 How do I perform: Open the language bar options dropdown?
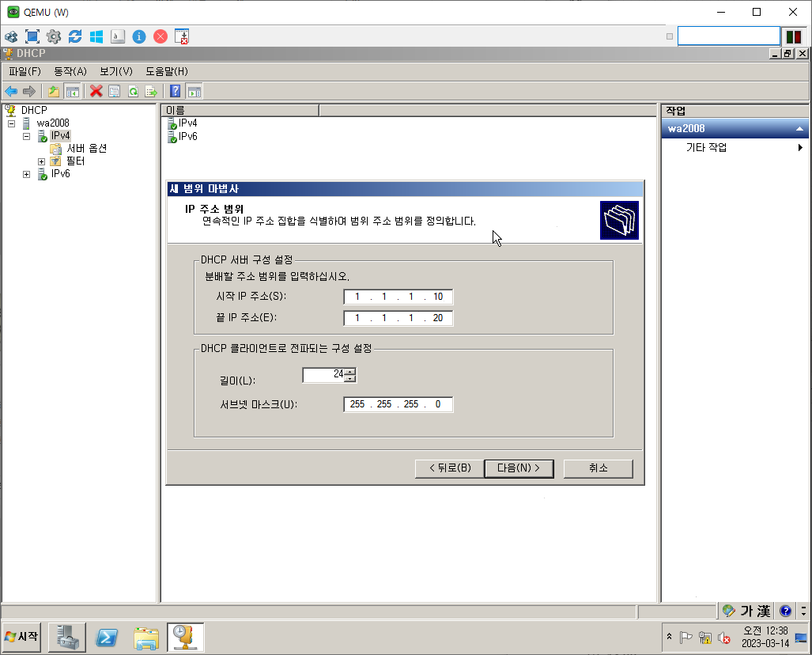tap(804, 611)
